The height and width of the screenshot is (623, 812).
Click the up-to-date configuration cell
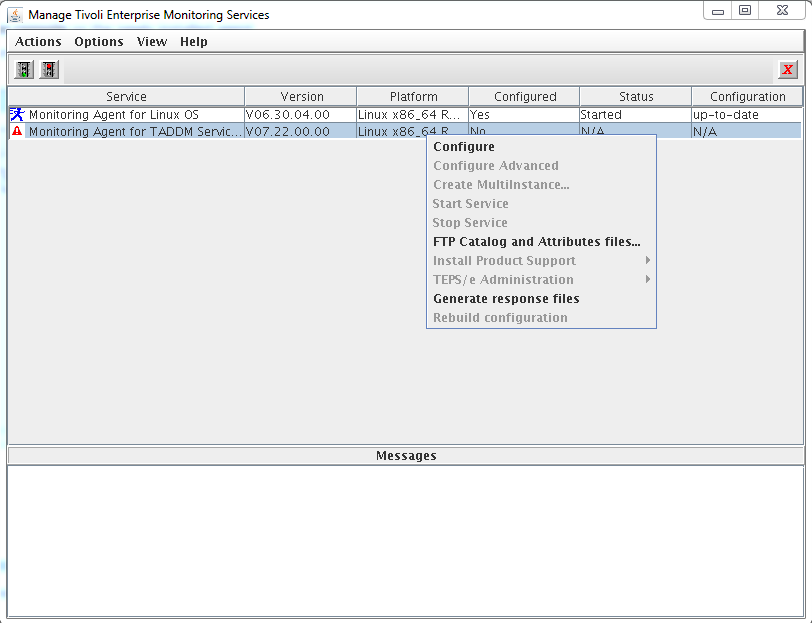pos(747,114)
